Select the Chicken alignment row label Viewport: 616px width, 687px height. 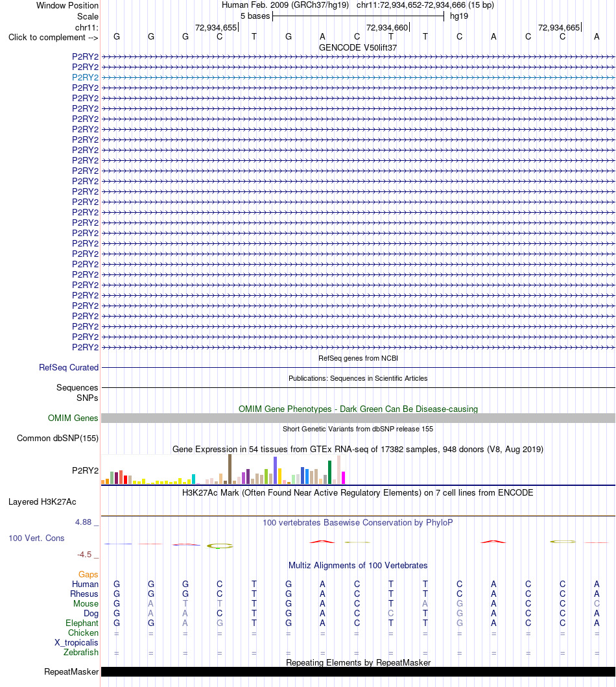coord(83,633)
